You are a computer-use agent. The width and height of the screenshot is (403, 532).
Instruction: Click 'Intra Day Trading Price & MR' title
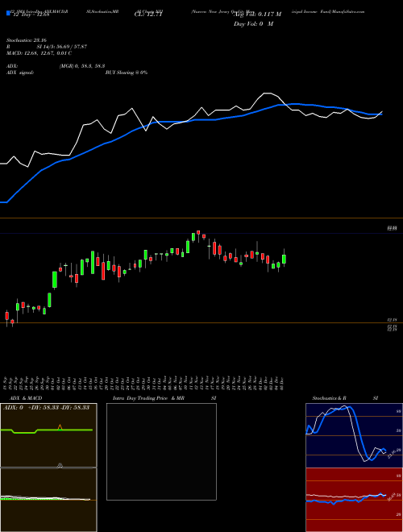tap(149, 398)
